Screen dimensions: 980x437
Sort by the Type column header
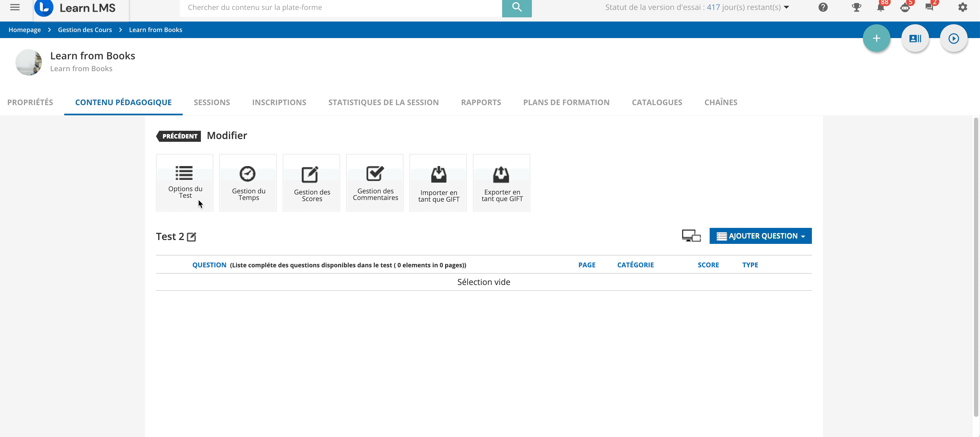(750, 265)
